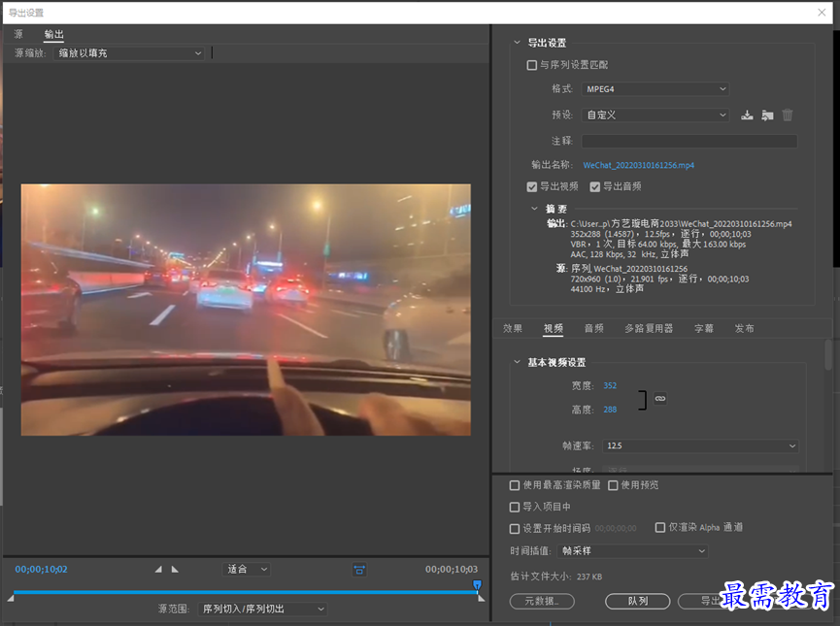Click the metadata button 元数据

pos(542,602)
